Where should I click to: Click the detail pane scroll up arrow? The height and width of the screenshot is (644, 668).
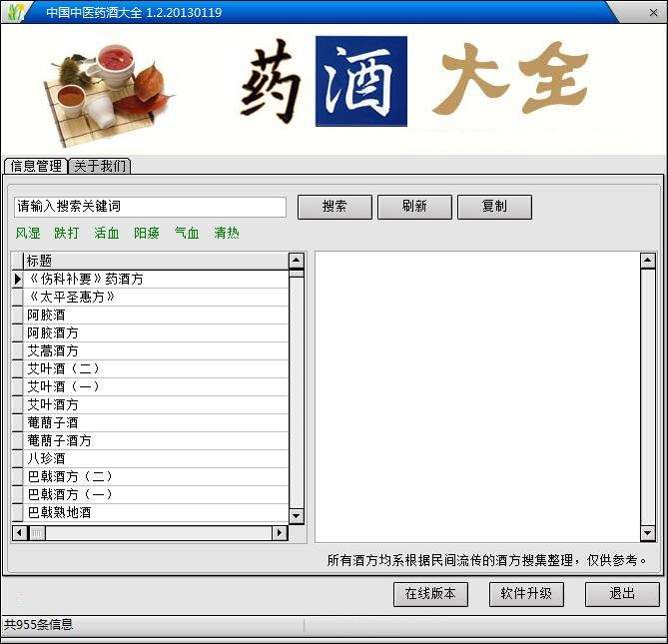[648, 261]
